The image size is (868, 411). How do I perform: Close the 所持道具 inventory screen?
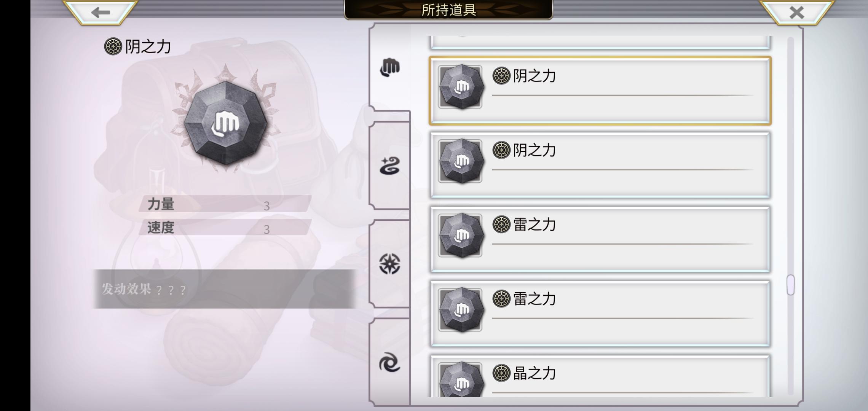click(x=797, y=12)
